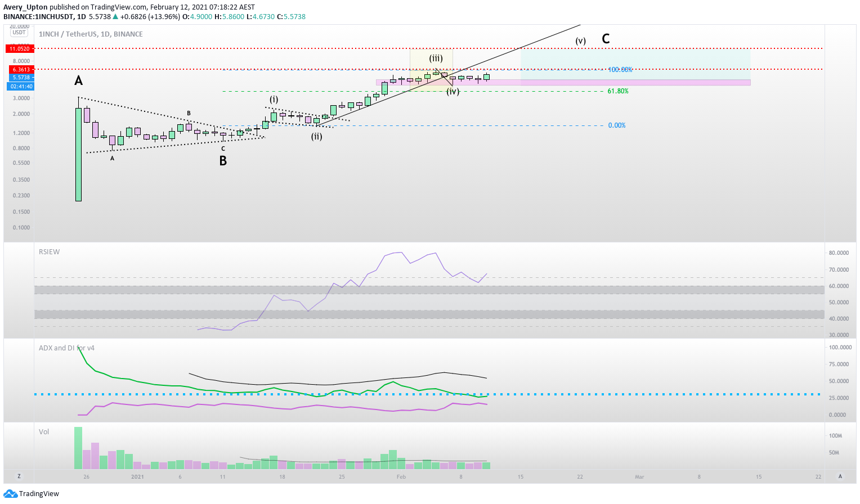Click the 61.80% Fibonacci level label
Screen dimensions: 860x504
(x=618, y=91)
